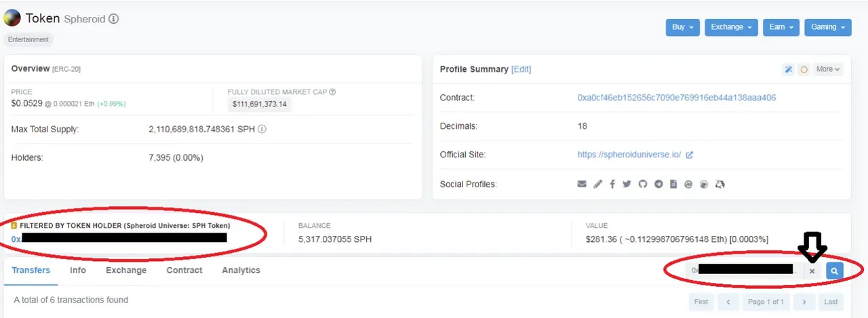Click the info icon after Max Total Supply SPH

[262, 129]
